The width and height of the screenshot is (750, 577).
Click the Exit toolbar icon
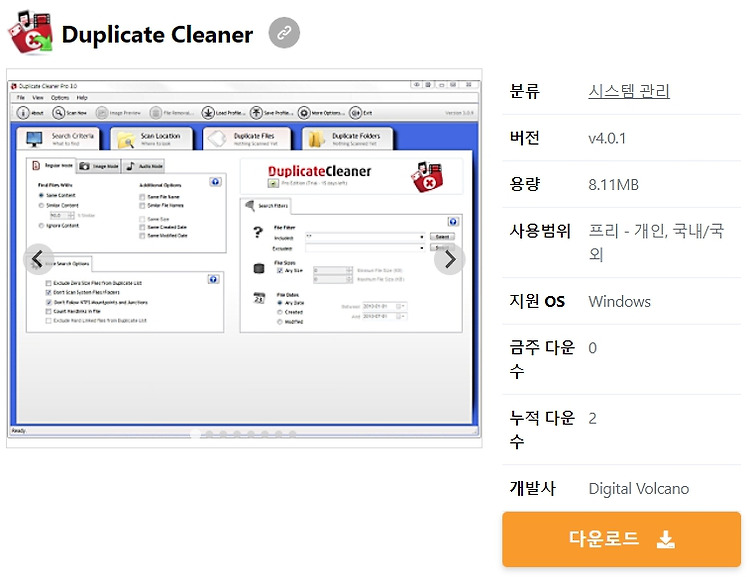point(355,113)
